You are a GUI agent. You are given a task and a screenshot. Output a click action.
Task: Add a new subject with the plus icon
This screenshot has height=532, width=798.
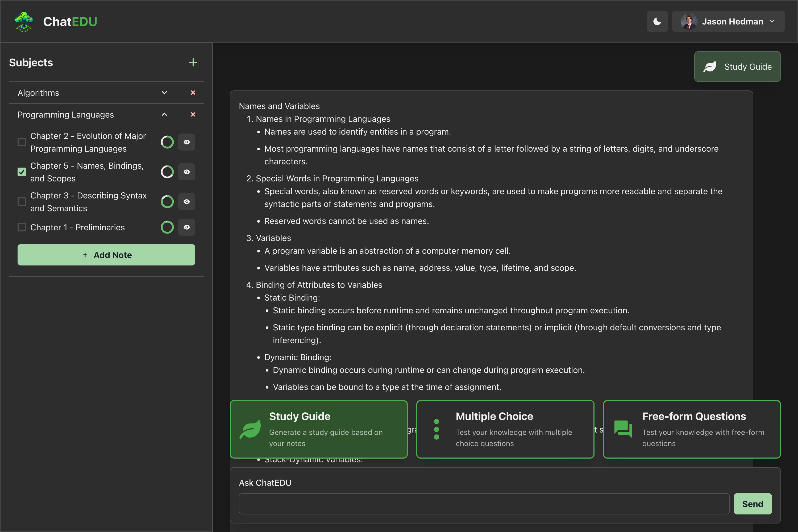click(193, 63)
